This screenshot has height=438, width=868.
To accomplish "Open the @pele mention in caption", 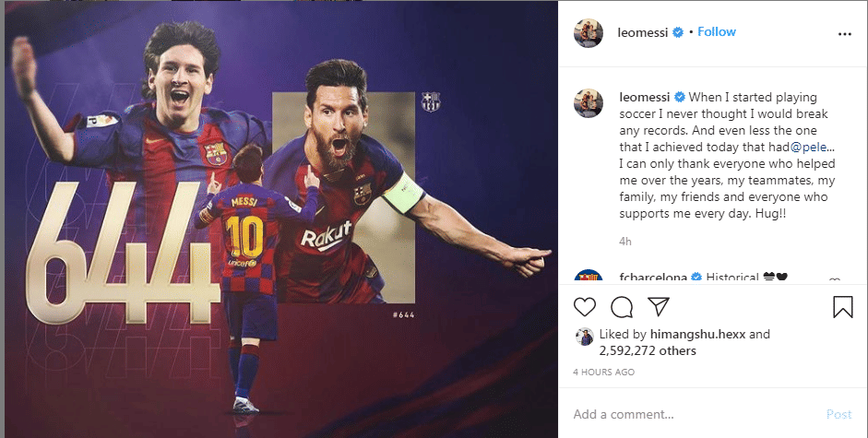I will coord(812,148).
